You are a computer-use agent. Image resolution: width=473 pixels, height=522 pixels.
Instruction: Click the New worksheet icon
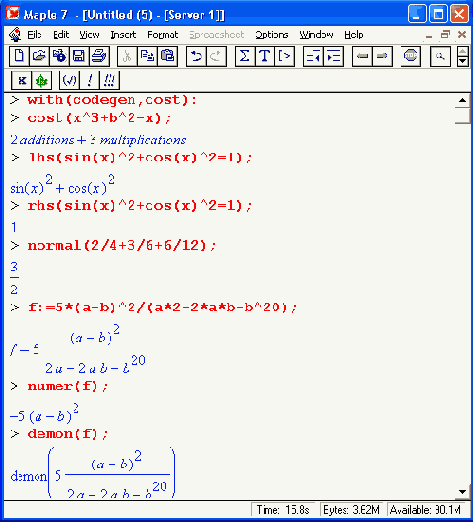[19, 56]
